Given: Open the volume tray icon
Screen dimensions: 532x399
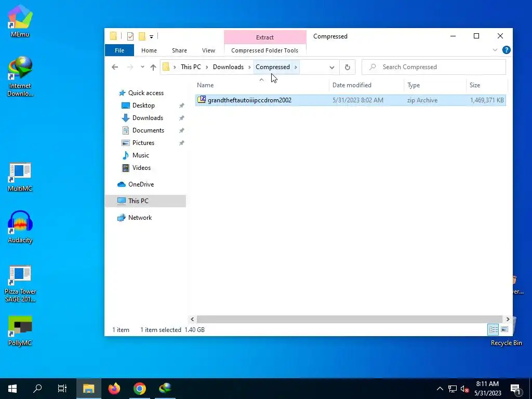Looking at the screenshot, I should pos(464,389).
